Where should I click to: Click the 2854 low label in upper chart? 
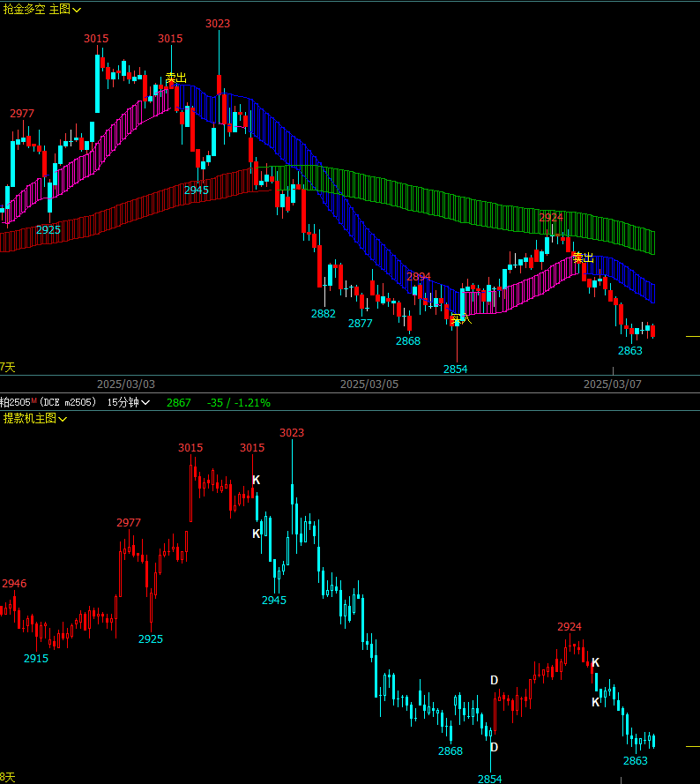coord(456,369)
